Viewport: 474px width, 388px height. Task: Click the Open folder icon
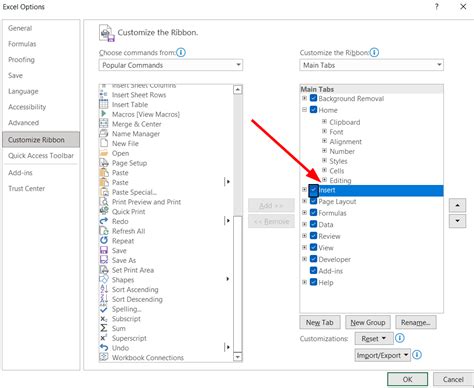(104, 153)
